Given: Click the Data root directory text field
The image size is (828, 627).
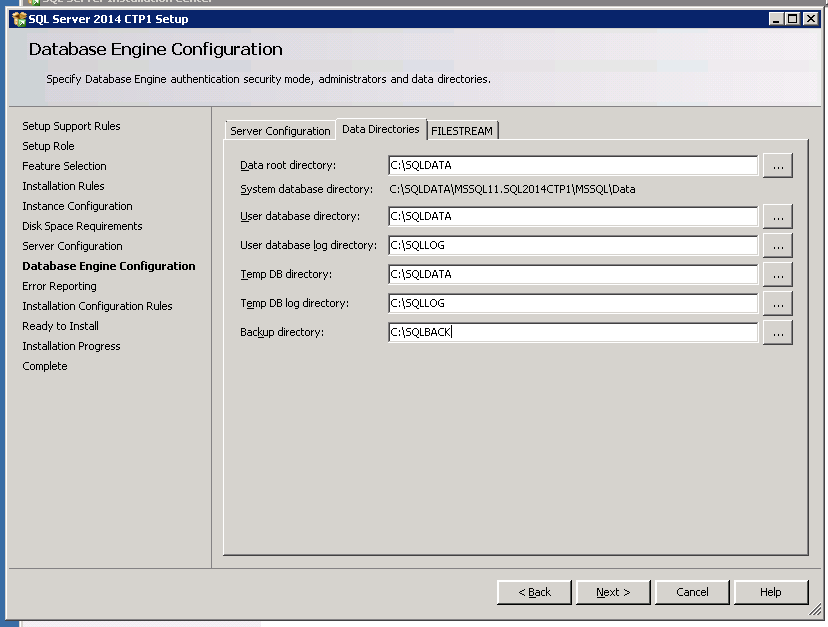Looking at the screenshot, I should [572, 166].
